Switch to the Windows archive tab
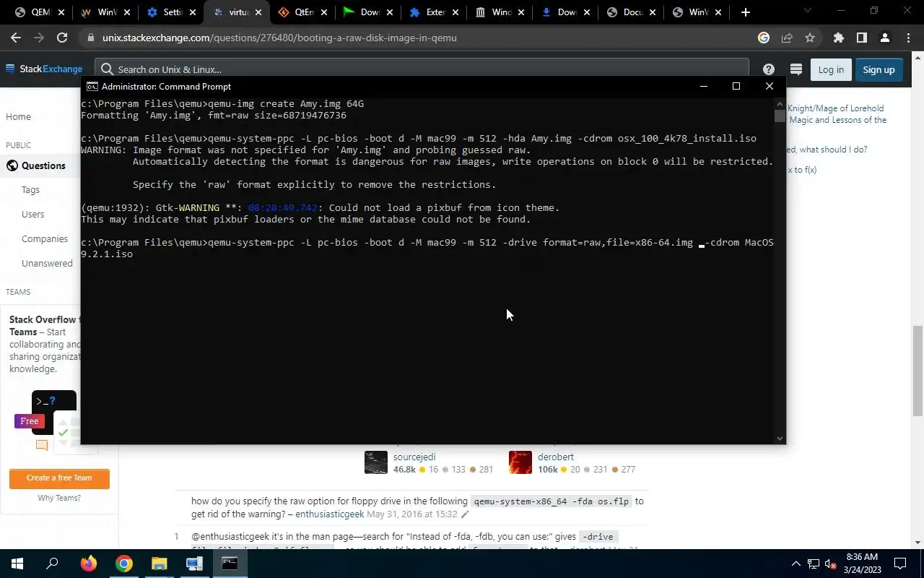This screenshot has height=578, width=924. 501,12
